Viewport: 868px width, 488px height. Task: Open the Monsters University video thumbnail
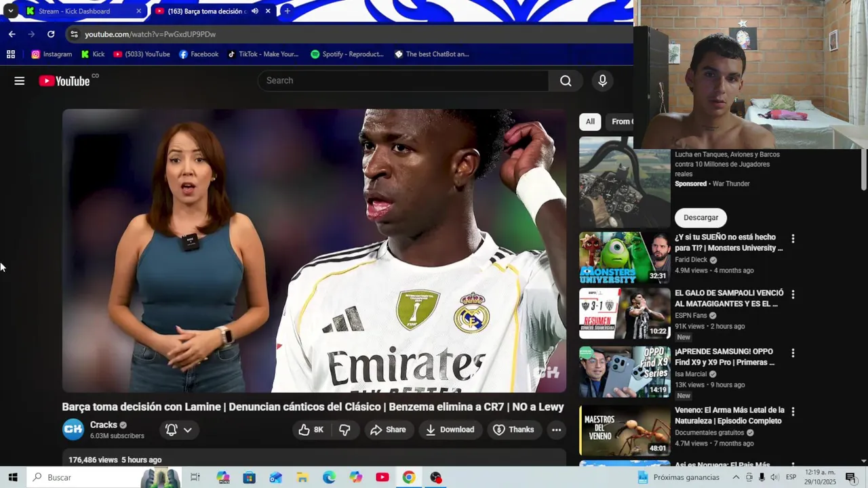[625, 258]
